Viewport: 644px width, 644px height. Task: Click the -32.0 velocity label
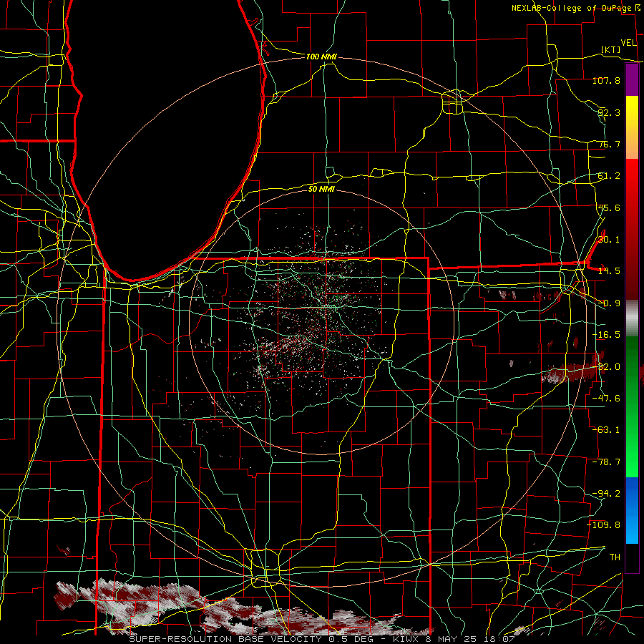(606, 367)
